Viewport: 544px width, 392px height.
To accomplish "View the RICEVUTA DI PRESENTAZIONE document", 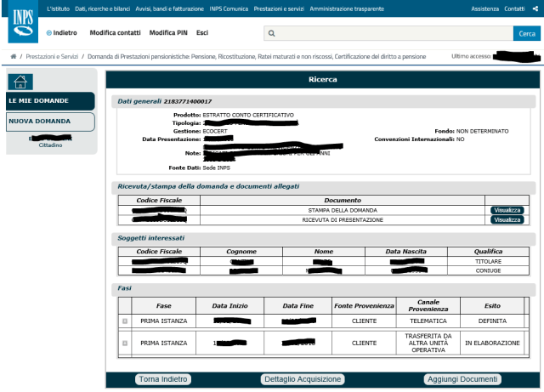I will [x=507, y=219].
